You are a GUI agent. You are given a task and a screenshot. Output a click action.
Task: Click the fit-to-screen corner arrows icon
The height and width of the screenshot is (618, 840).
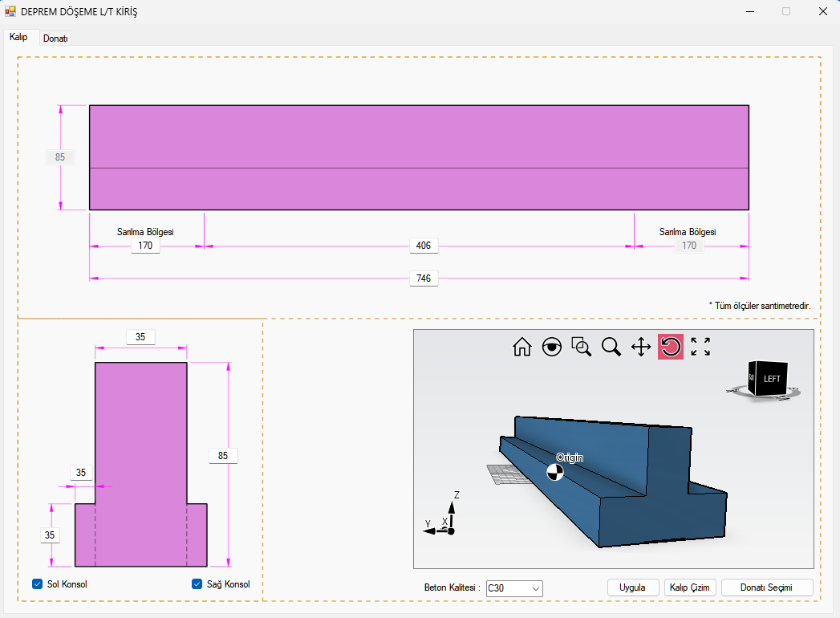[x=700, y=347]
